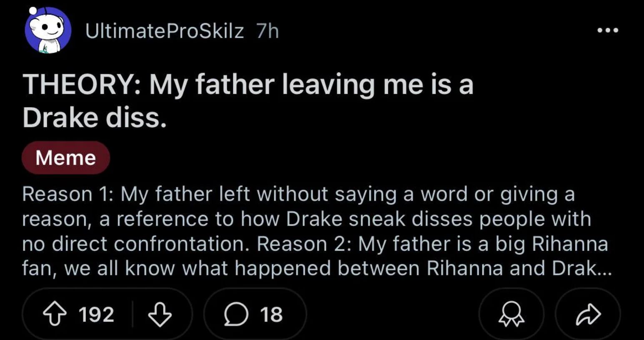Open the UltimateProSkilz user profile

pyautogui.click(x=165, y=31)
